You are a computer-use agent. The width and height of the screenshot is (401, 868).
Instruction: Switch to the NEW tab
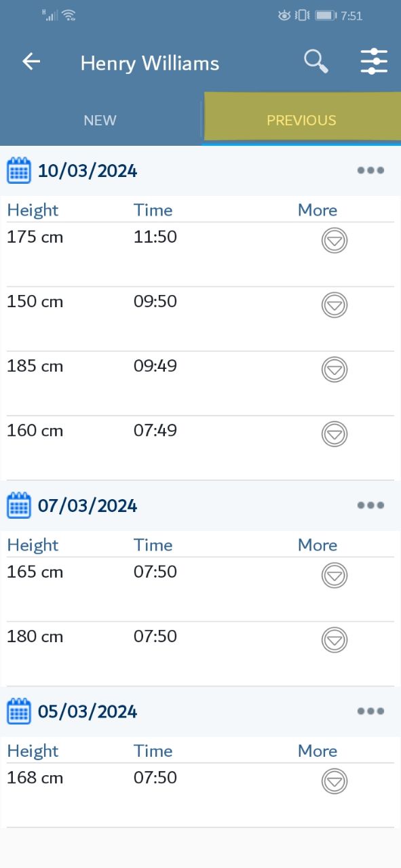pyautogui.click(x=100, y=120)
